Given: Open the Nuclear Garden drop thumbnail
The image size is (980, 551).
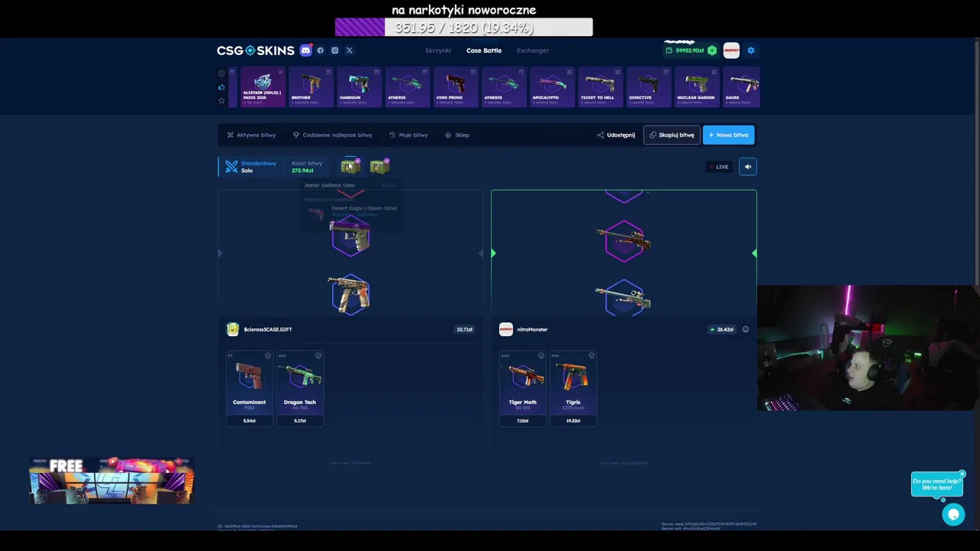Looking at the screenshot, I should pyautogui.click(x=696, y=87).
